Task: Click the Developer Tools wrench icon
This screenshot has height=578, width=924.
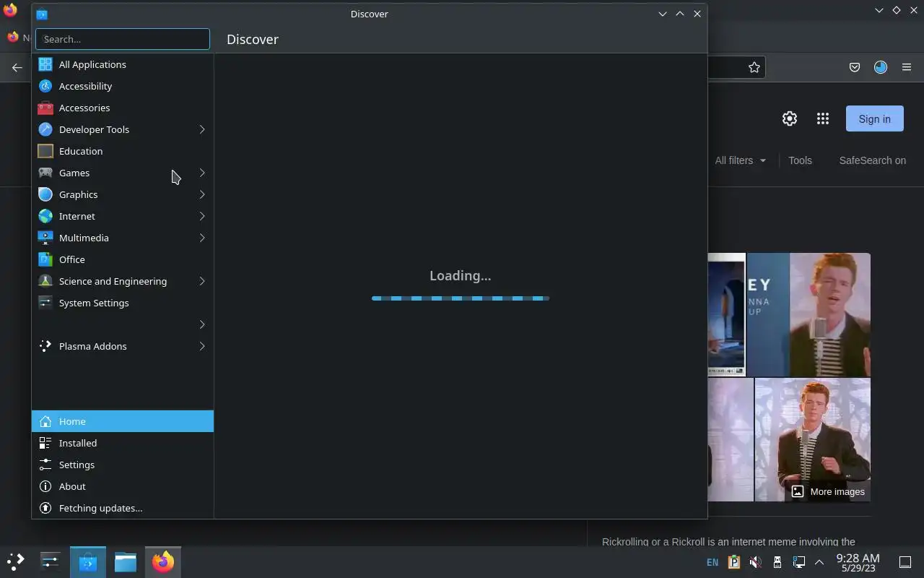Action: click(45, 129)
